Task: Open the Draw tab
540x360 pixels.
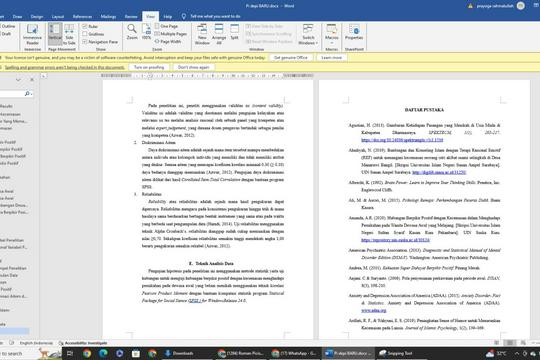Action: point(17,17)
